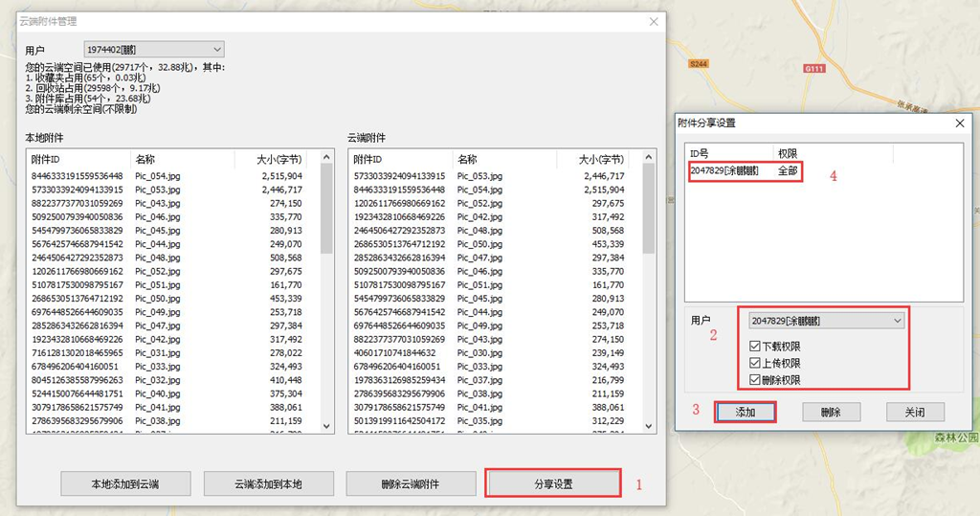
Task: Close the 附件分享设置 dialog window
Action: (x=959, y=123)
